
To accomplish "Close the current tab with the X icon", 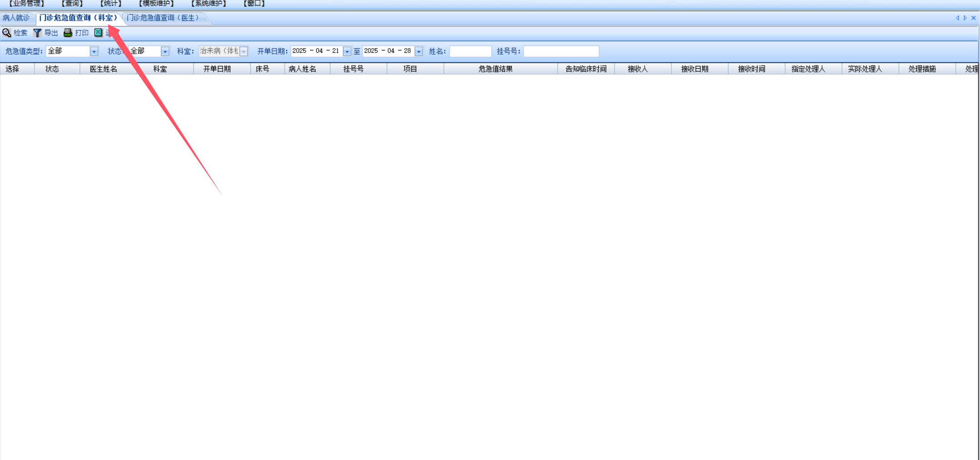I will (x=974, y=18).
